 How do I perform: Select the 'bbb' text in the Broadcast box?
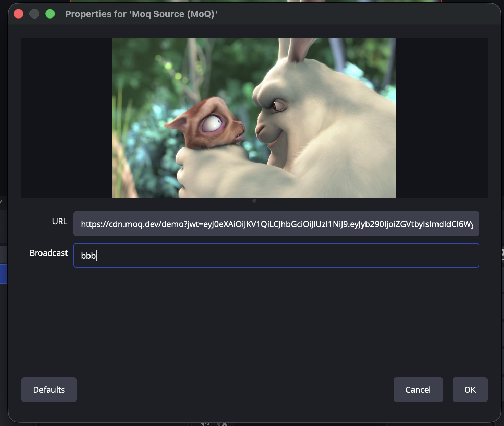tap(88, 255)
